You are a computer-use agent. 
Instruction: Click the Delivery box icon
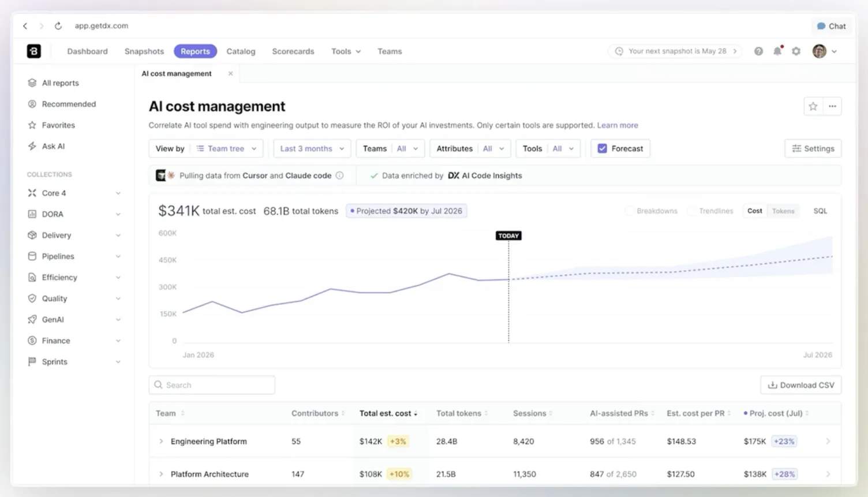click(x=32, y=235)
